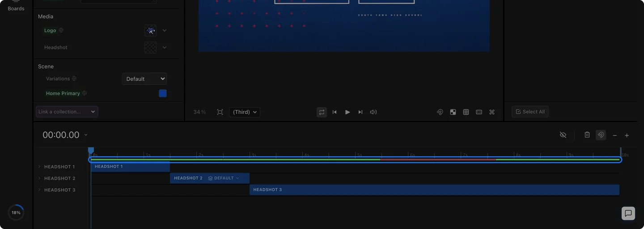This screenshot has height=229, width=644.
Task: Open the (Third) size dropdown
Action: point(245,112)
